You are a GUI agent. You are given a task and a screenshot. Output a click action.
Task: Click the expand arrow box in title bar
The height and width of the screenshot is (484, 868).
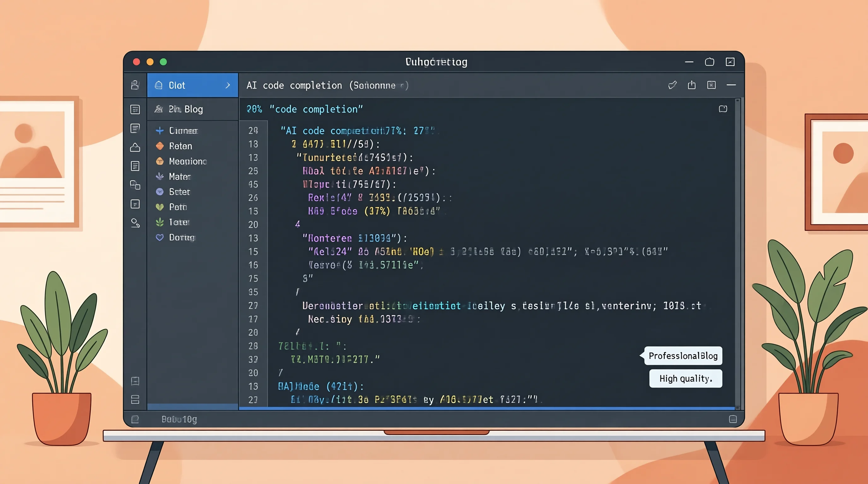(730, 62)
